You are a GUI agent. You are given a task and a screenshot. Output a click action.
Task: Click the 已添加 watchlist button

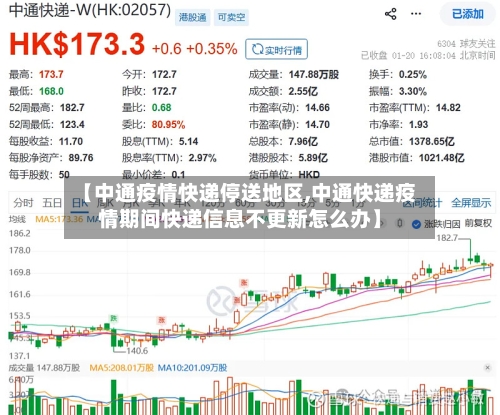click(x=468, y=14)
